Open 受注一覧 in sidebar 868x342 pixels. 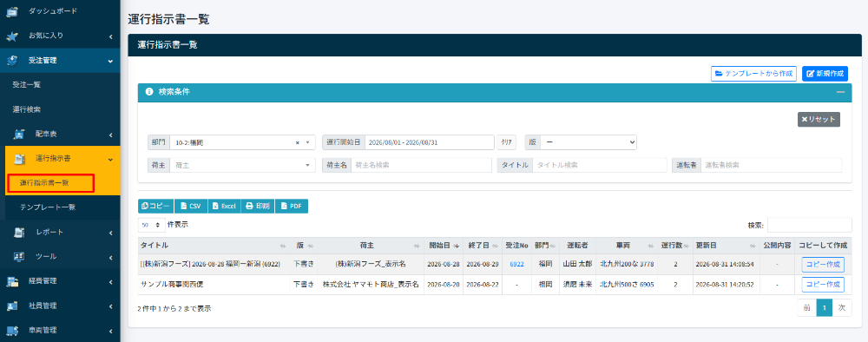click(x=27, y=85)
